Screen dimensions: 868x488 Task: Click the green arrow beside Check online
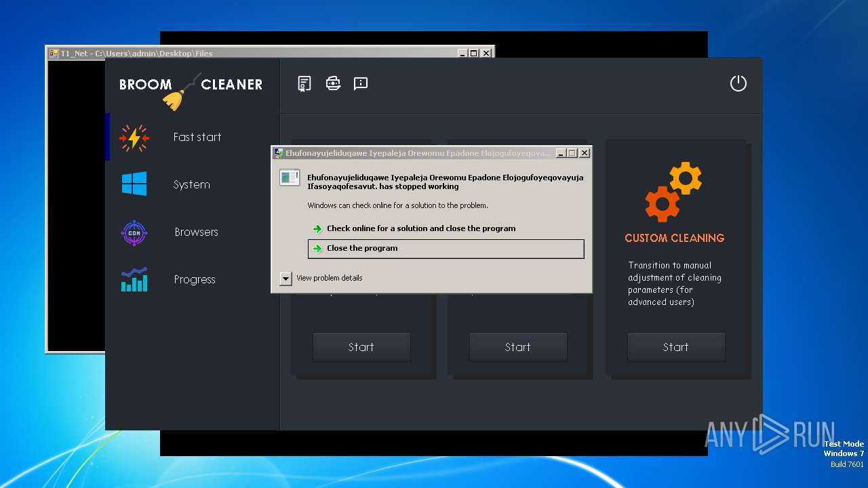tap(317, 228)
